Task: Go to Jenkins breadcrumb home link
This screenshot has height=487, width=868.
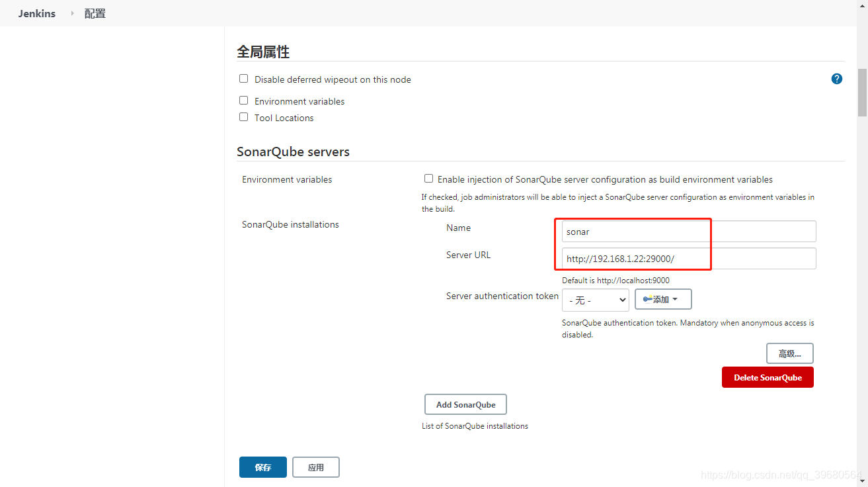Action: point(37,13)
